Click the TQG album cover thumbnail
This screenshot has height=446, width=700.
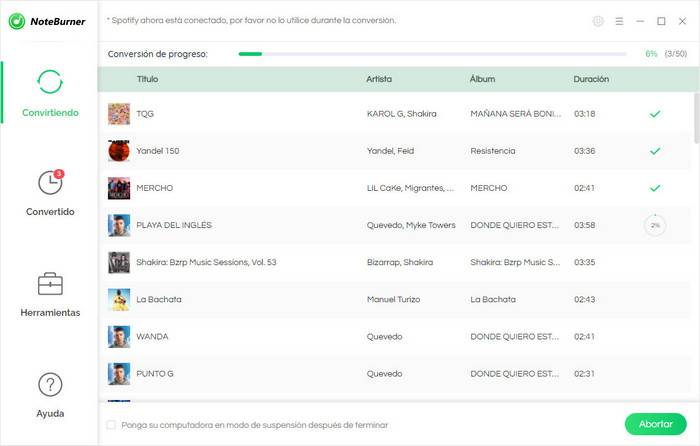tap(119, 114)
